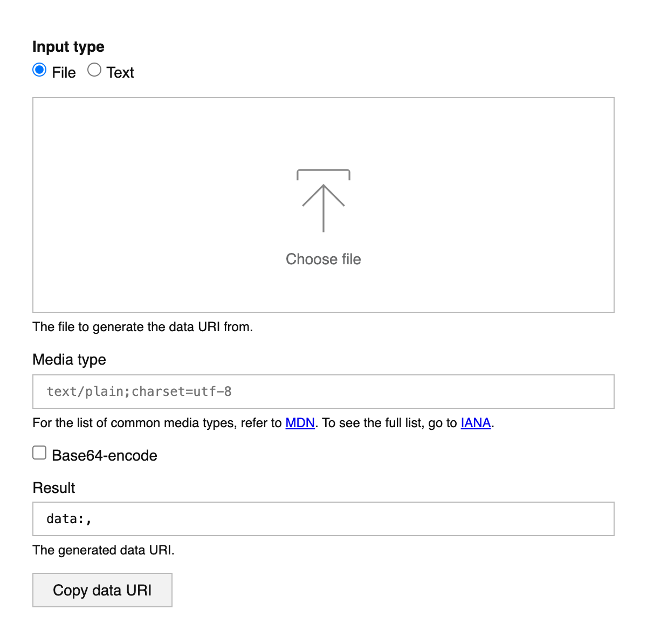Click the "Choose file" text
Viewport: 647px width, 644px height.
323,259
